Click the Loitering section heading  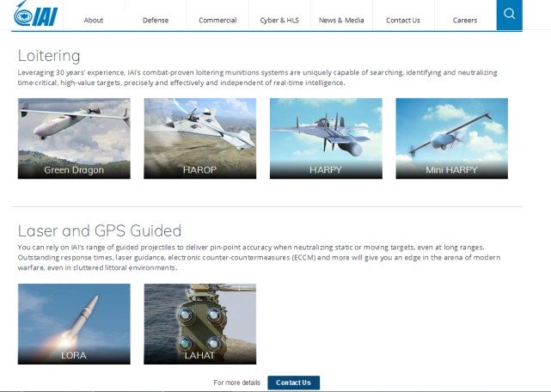pyautogui.click(x=49, y=56)
